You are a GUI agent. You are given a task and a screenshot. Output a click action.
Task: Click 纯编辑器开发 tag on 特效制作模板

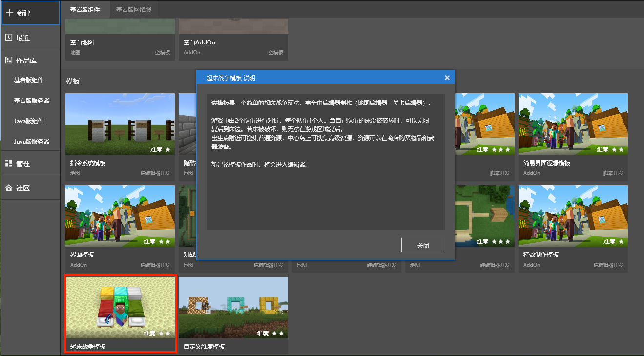coord(608,265)
